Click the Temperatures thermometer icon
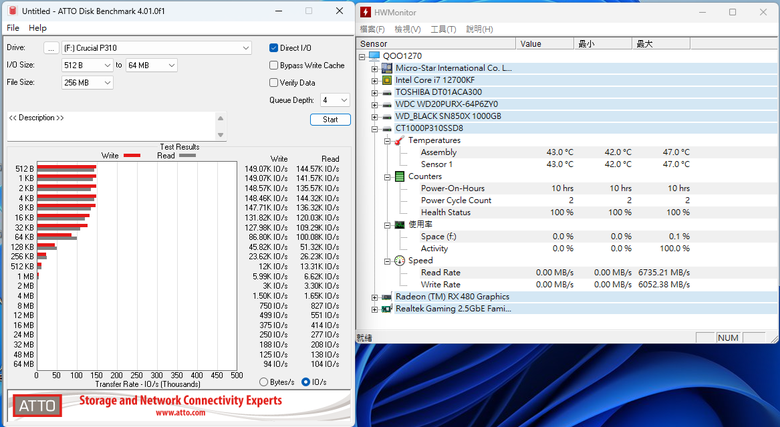 pos(399,140)
